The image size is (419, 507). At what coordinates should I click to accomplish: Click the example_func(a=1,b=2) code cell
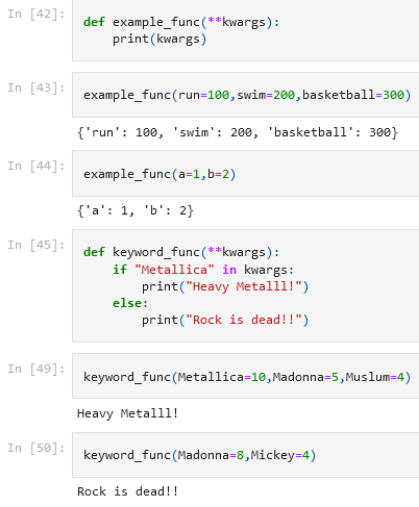pyautogui.click(x=246, y=174)
